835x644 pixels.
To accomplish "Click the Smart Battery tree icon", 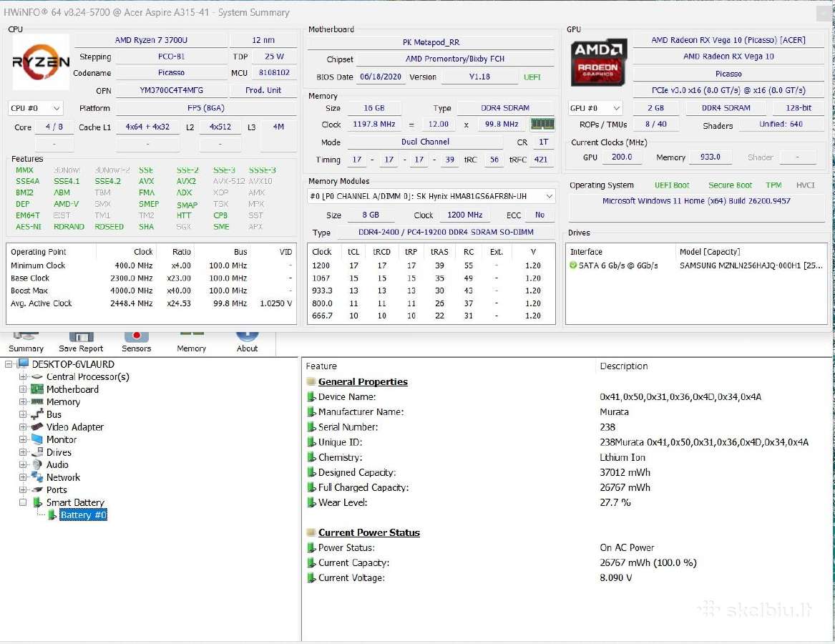I will point(37,502).
